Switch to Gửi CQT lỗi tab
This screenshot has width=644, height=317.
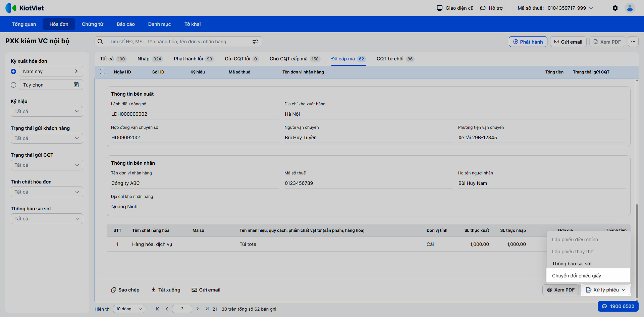click(241, 59)
